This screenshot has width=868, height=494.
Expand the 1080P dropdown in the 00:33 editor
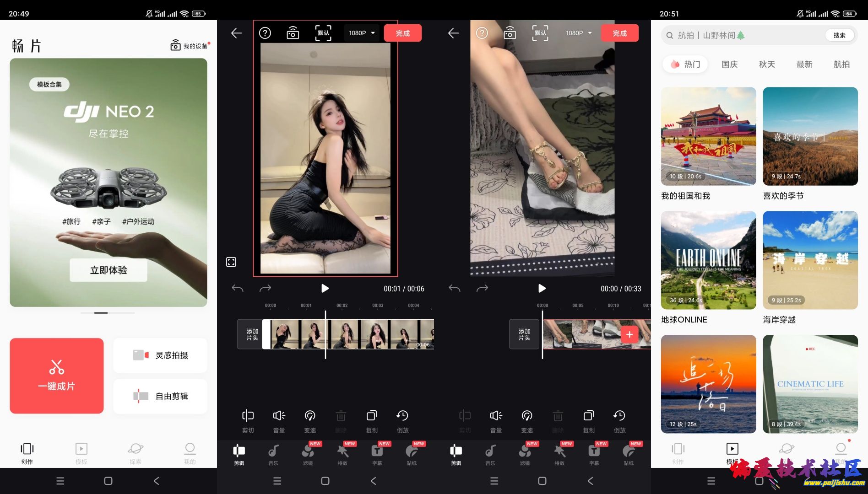579,33
